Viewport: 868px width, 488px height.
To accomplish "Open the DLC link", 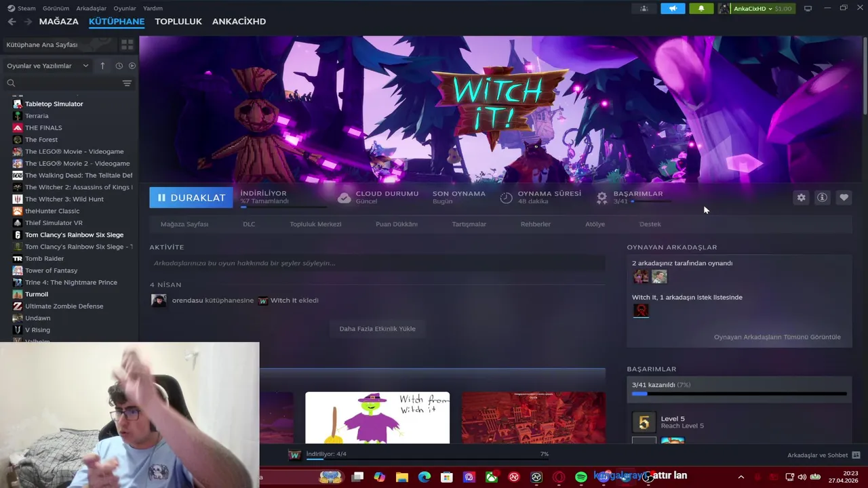I will coord(249,224).
